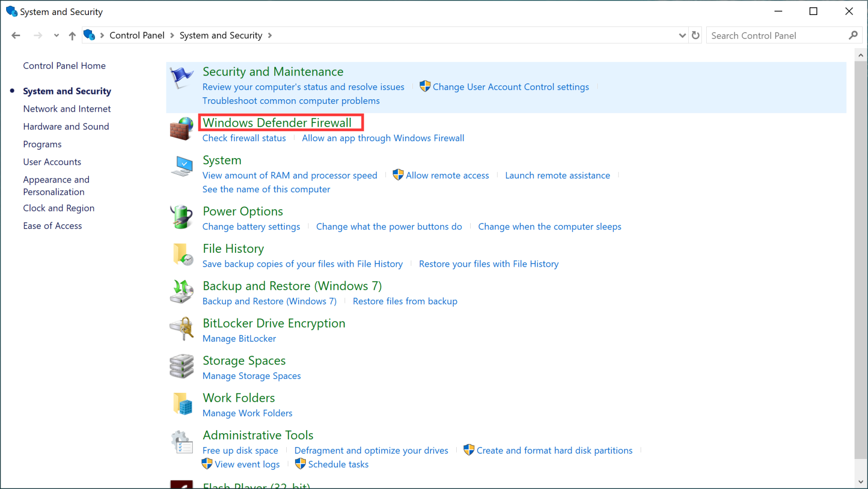This screenshot has width=868, height=489.
Task: Click the System computer monitor icon
Action: pyautogui.click(x=182, y=166)
